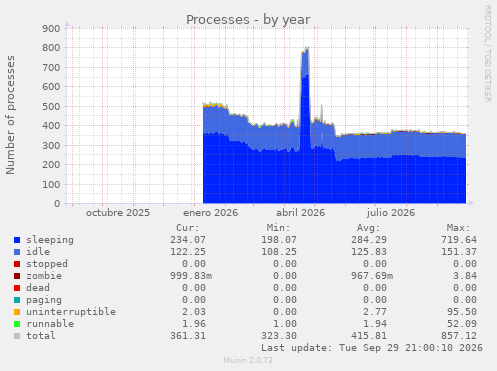Image resolution: width=497 pixels, height=371 pixels.
Task: Click zombie average value 967.69m
Action: pos(372,276)
